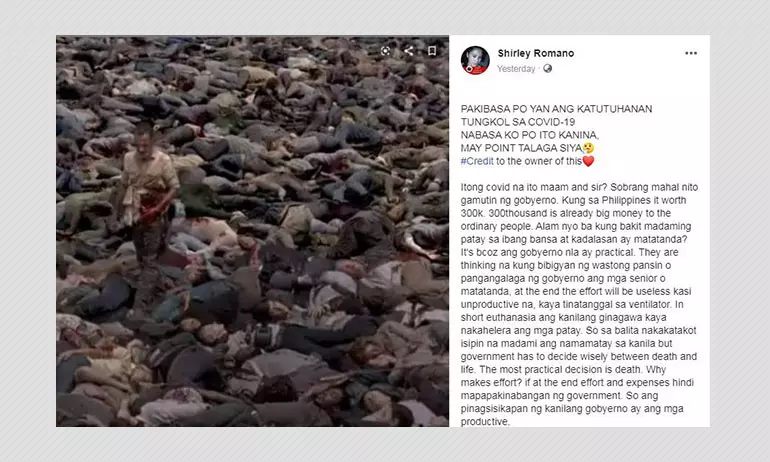Click the crying emoji after 'TALAGA SIYA'
Image resolution: width=770 pixels, height=462 pixels.
(588, 148)
